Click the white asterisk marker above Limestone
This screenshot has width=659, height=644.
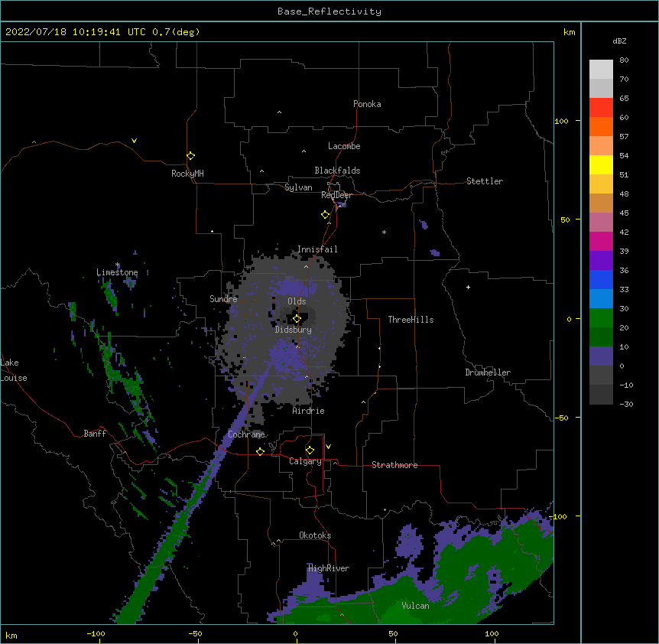tap(118, 265)
